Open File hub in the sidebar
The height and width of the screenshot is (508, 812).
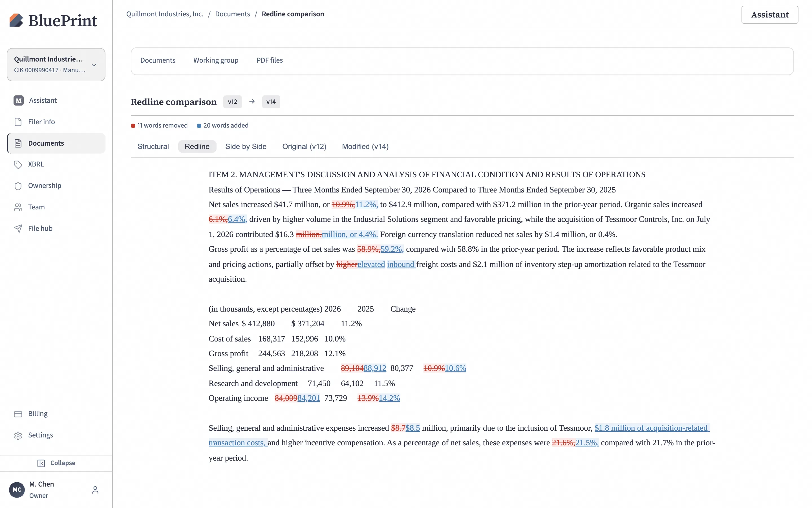(x=56, y=229)
